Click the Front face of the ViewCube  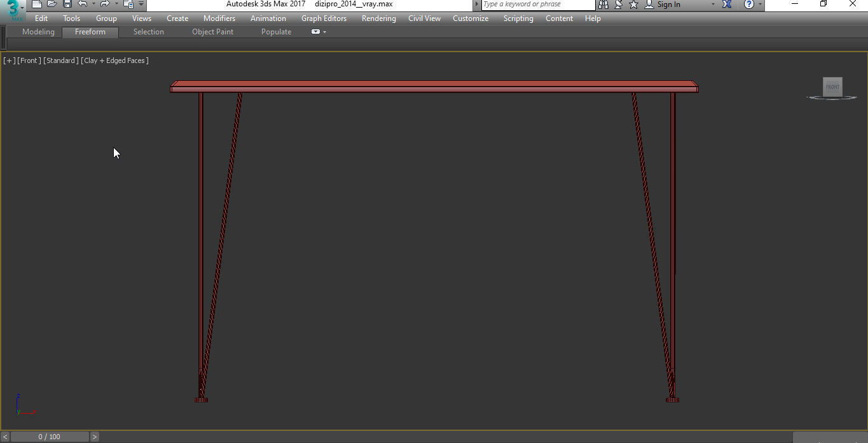pos(832,87)
